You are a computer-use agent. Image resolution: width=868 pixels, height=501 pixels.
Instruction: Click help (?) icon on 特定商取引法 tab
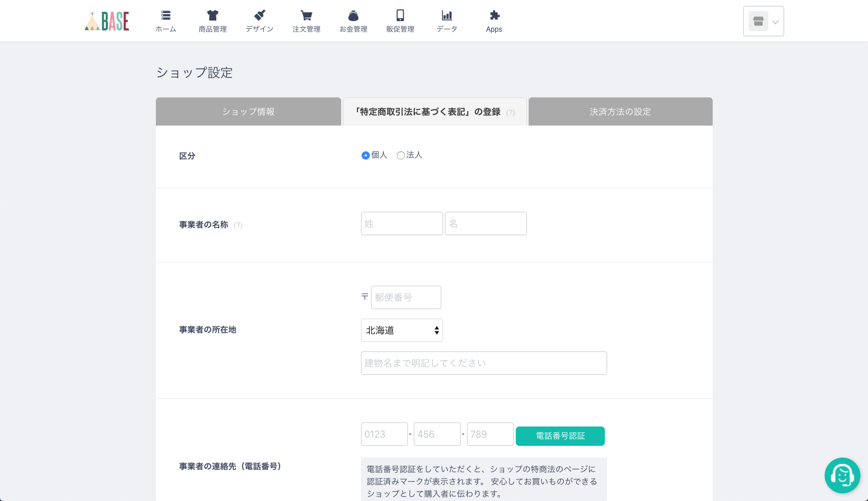pos(510,113)
